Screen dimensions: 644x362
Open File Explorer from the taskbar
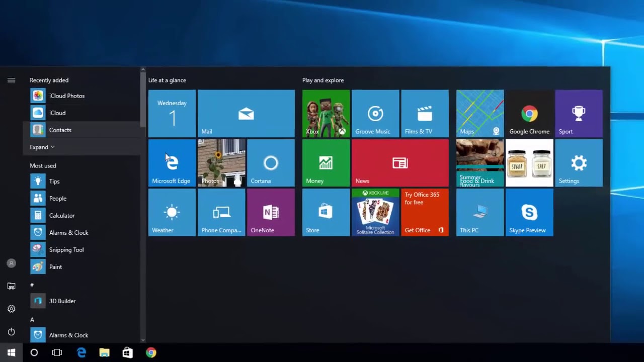[x=104, y=352]
